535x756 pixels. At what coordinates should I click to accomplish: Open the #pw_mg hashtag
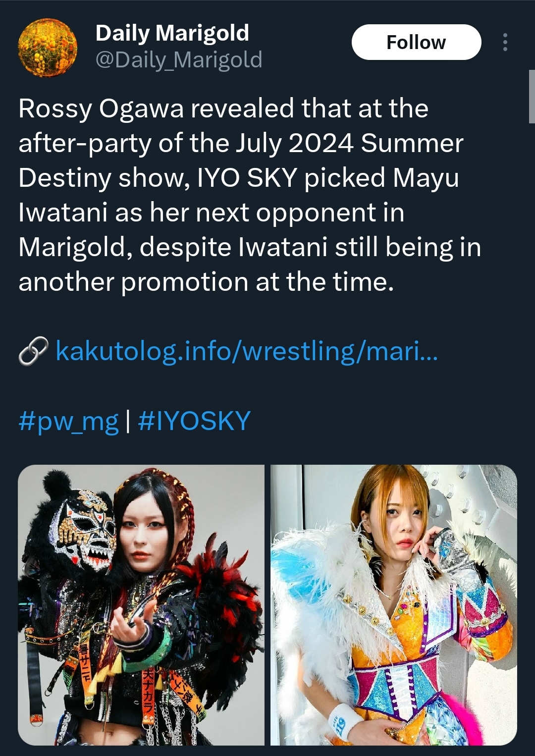[68, 421]
